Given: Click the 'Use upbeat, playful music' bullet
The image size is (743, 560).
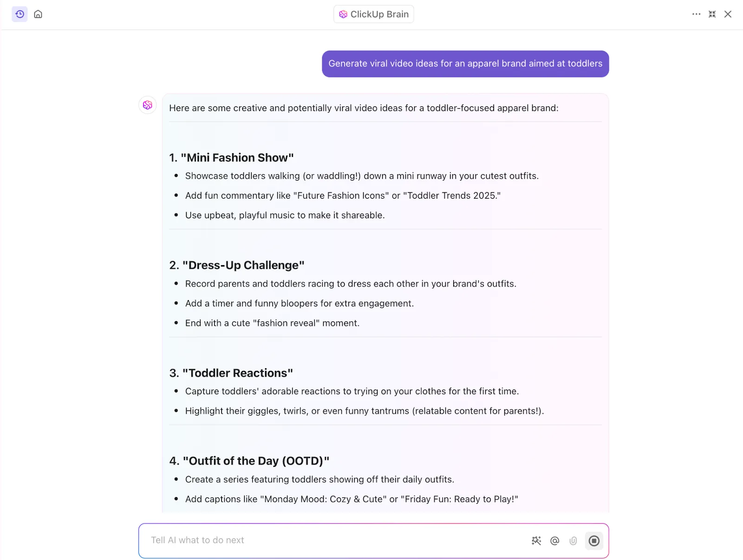Looking at the screenshot, I should [x=285, y=215].
